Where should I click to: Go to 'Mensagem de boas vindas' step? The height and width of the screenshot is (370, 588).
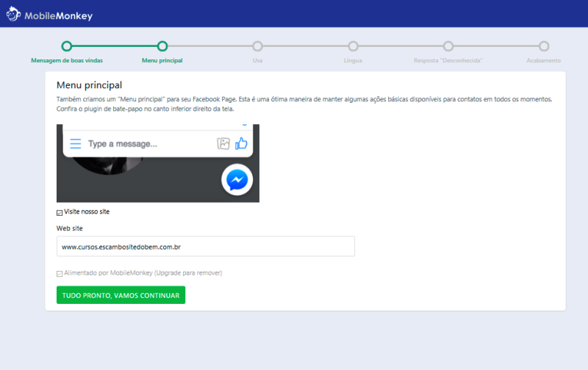[x=67, y=46]
